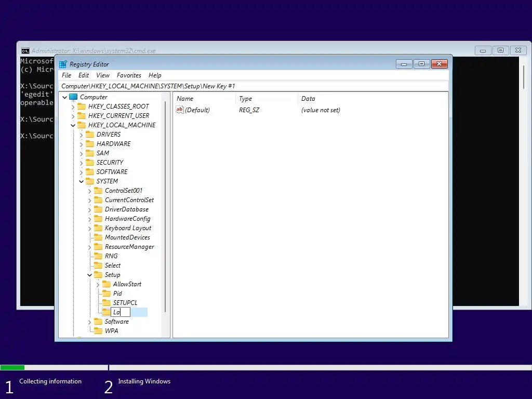Select the Computer icon in tree

click(73, 97)
